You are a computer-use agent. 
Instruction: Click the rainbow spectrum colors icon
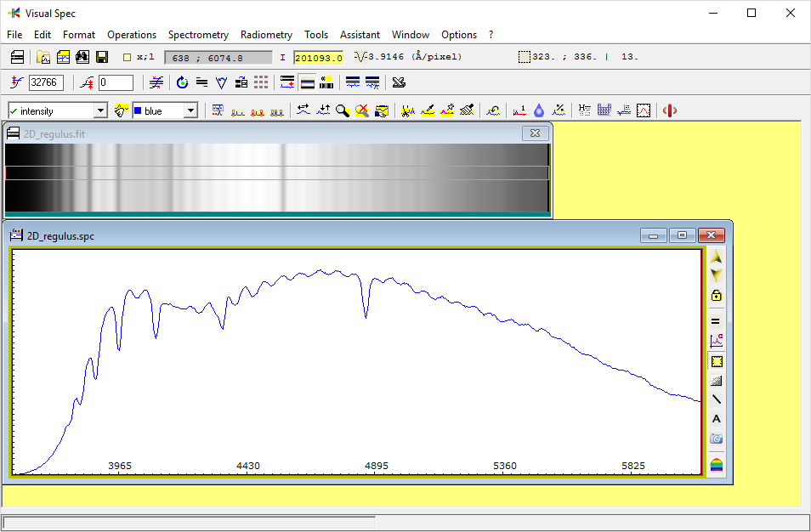coord(717,464)
